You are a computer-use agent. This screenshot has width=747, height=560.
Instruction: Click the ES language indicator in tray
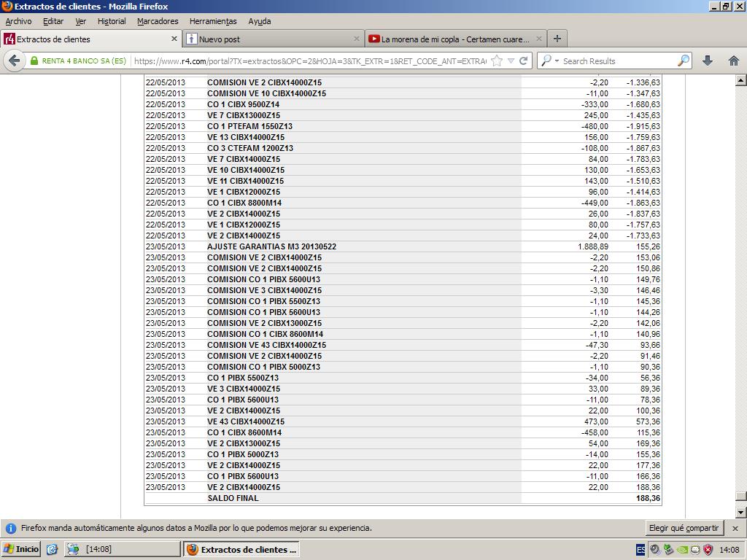[x=640, y=550]
